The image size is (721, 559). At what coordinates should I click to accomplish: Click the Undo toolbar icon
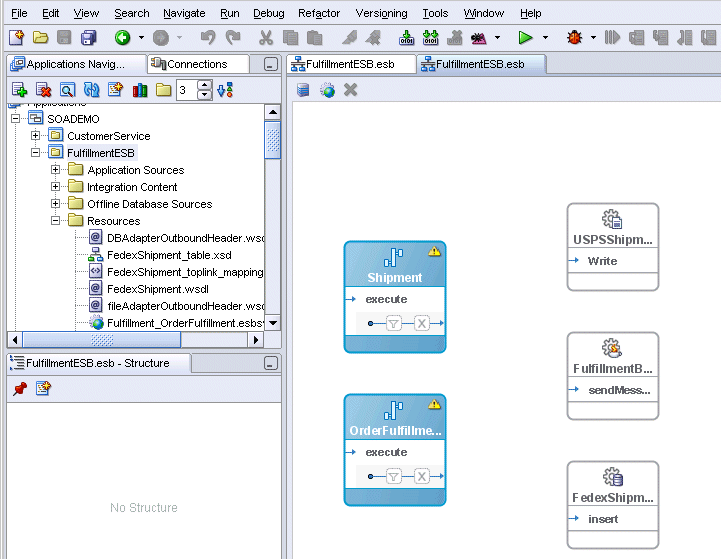208,37
